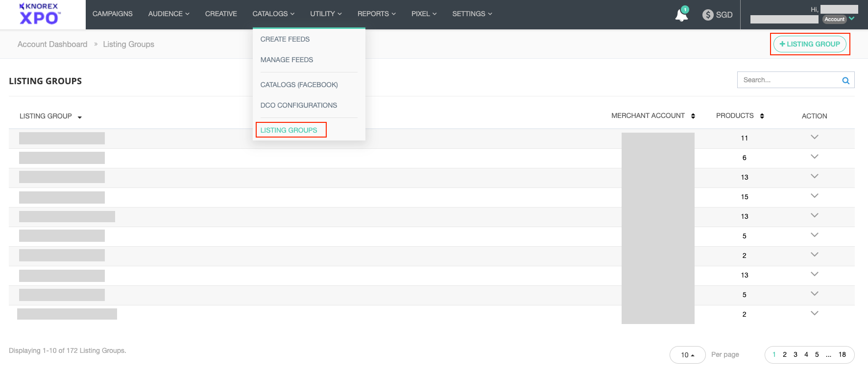Go to Account Dashboard breadcrumb
Screen dimensions: 868x372
click(52, 44)
